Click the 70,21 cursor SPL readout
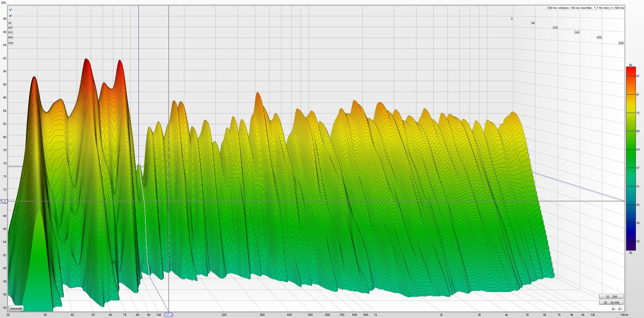 3,201
